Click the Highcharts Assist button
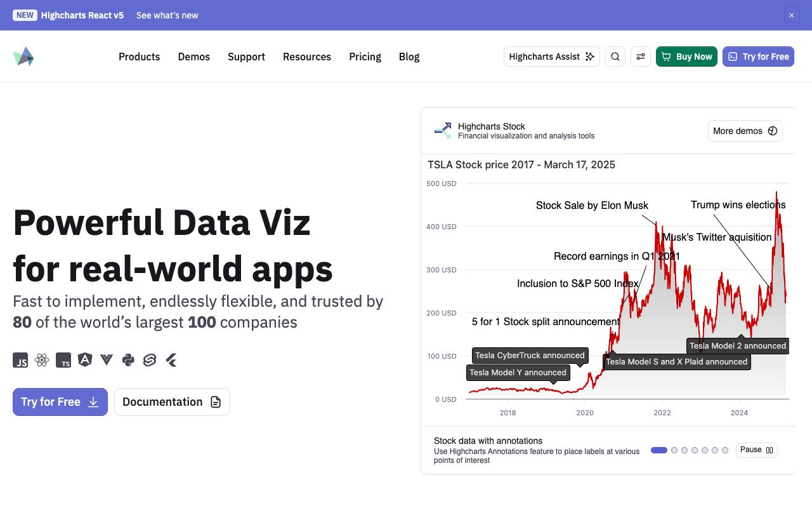The height and width of the screenshot is (508, 812). click(x=552, y=57)
